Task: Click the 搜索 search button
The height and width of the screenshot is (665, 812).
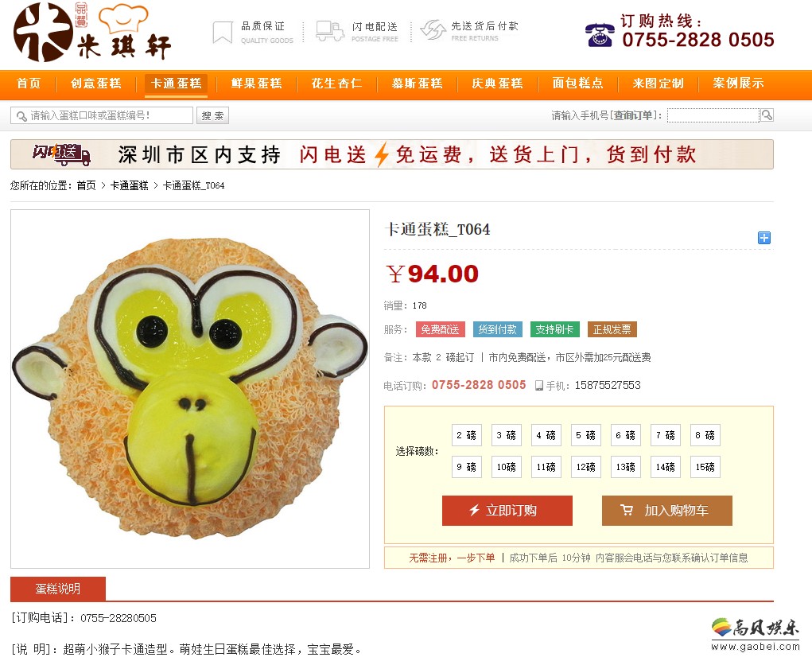Action: tap(213, 115)
